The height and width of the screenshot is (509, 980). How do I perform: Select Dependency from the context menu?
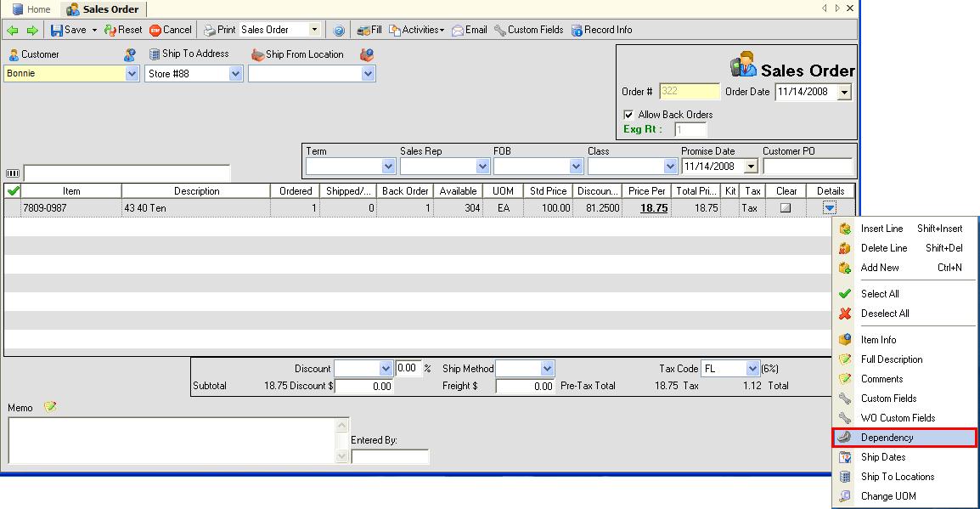(x=887, y=438)
